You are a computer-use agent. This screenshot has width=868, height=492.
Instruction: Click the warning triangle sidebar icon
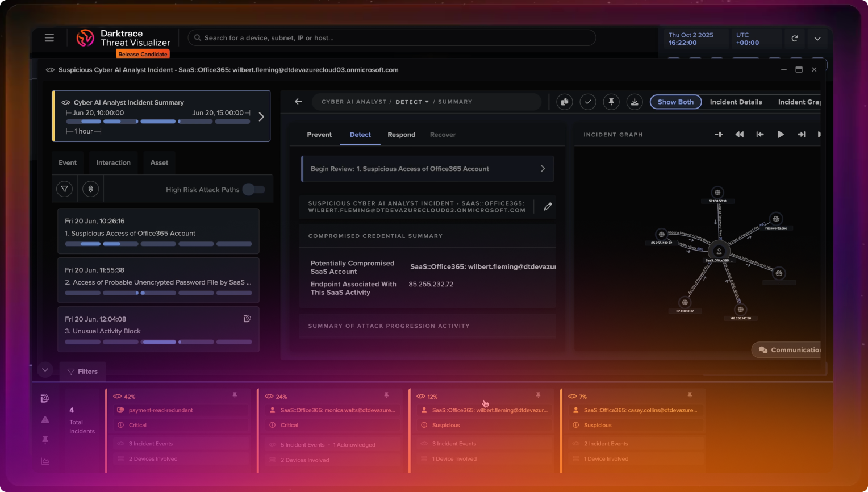pyautogui.click(x=45, y=420)
